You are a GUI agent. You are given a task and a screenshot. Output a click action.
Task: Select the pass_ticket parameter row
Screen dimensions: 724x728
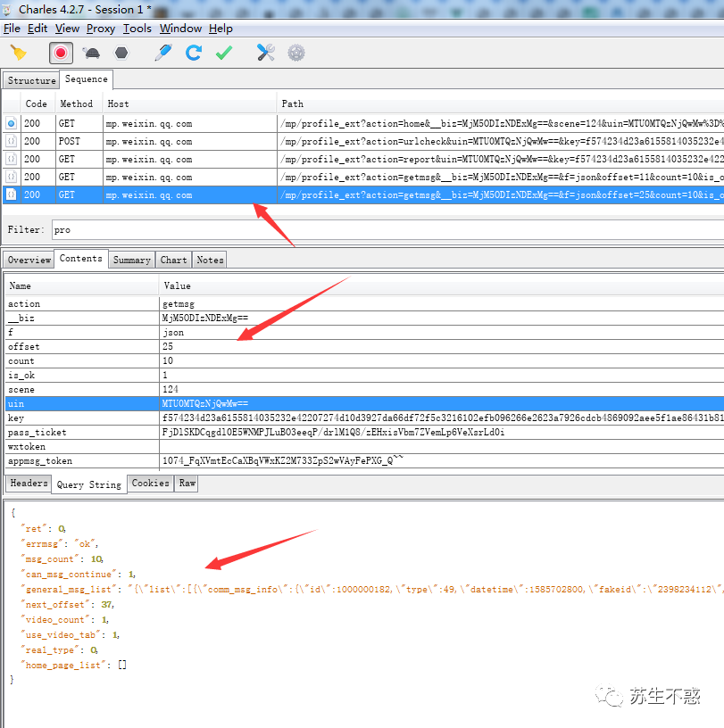click(x=364, y=432)
